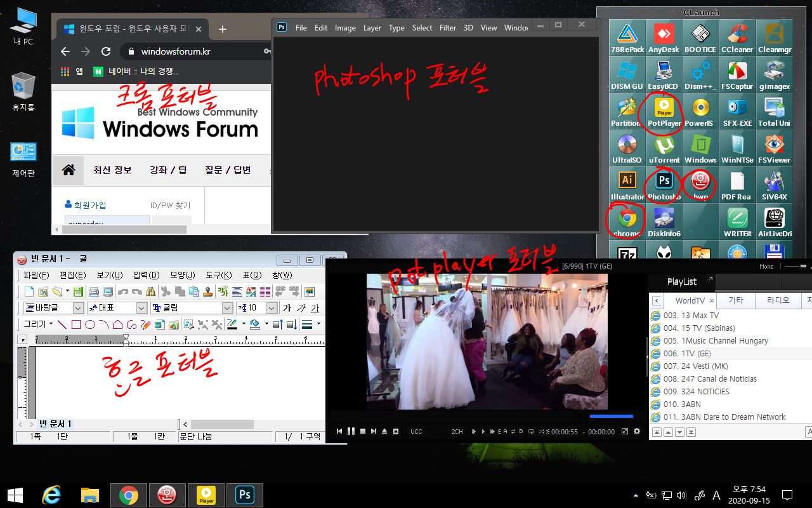This screenshot has width=812, height=508.
Task: Open the 모양(J) menu in Hangul
Action: click(x=183, y=275)
